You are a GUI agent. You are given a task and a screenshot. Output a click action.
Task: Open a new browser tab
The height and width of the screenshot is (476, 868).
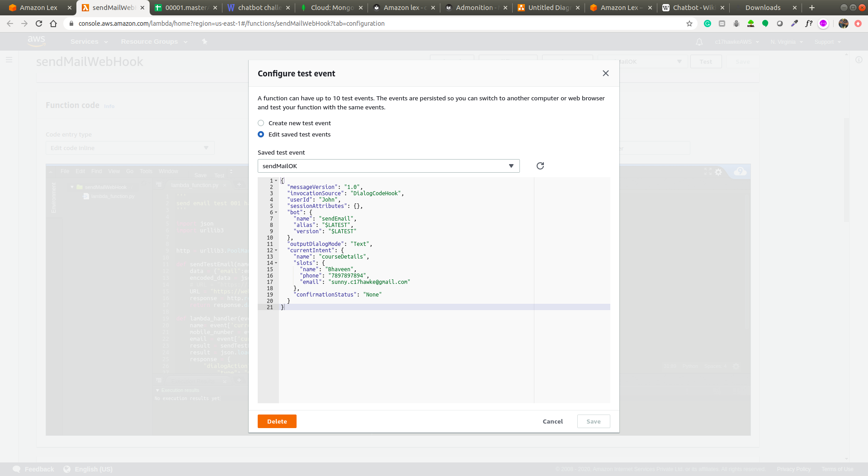point(812,8)
